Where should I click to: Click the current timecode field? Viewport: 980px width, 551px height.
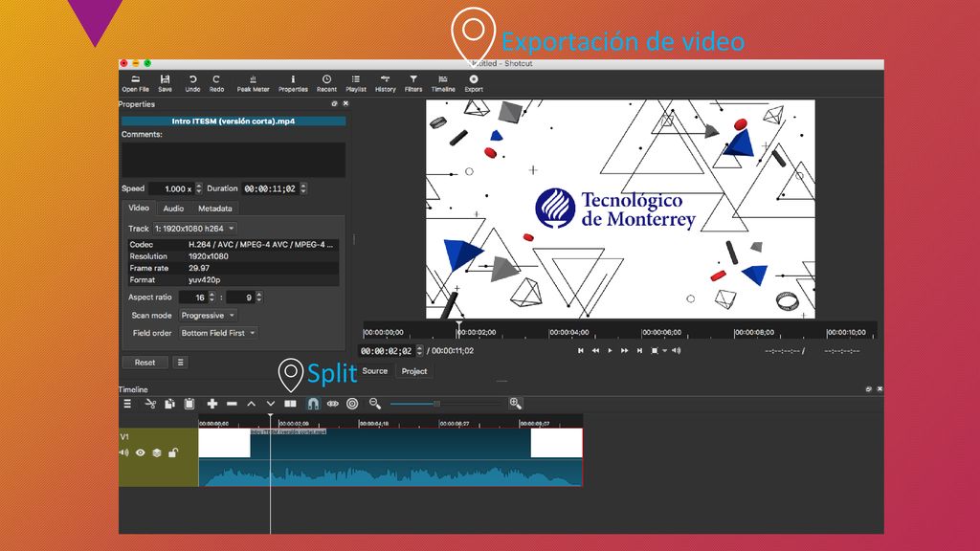[387, 351]
